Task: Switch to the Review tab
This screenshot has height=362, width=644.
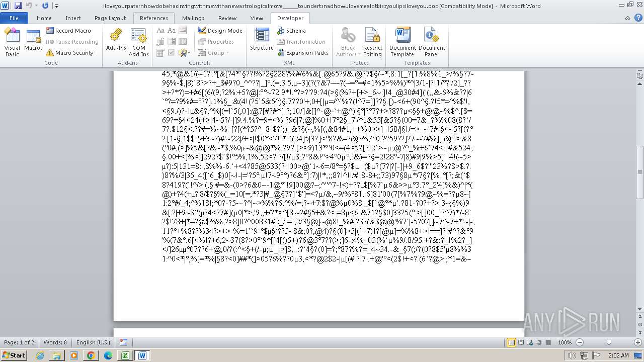Action: (x=227, y=18)
